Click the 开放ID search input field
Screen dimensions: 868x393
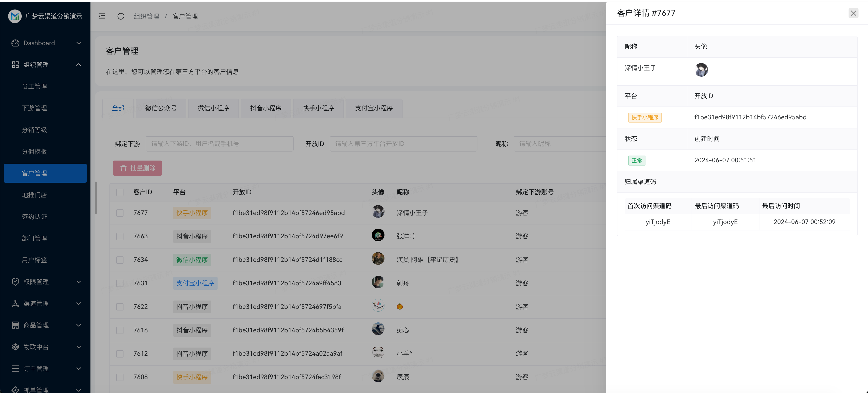[403, 143]
